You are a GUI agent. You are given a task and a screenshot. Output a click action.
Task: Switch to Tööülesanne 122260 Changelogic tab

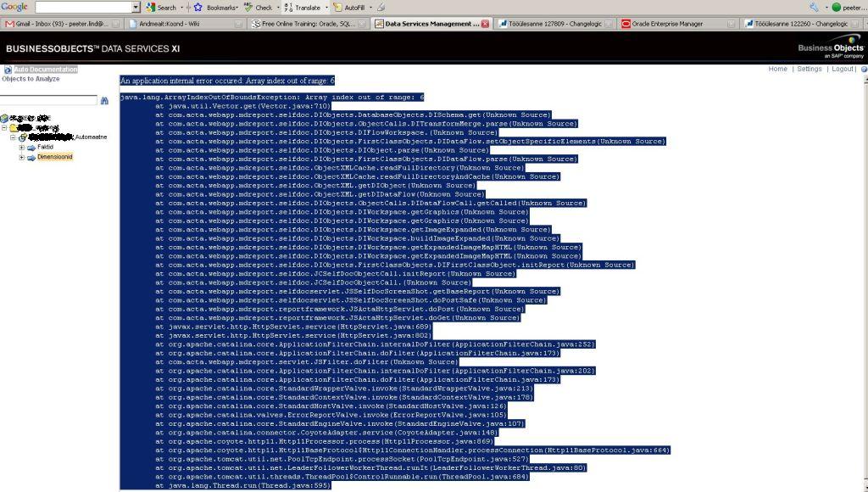coord(800,24)
